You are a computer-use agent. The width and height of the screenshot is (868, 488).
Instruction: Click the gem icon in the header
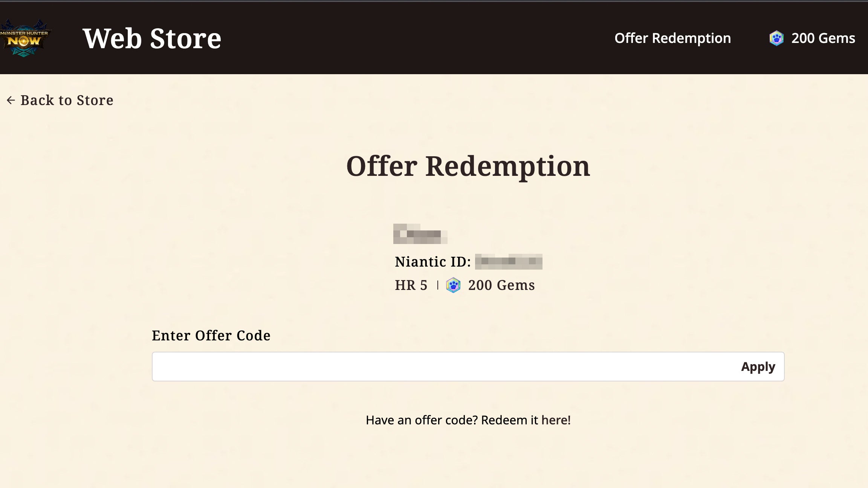(x=776, y=38)
